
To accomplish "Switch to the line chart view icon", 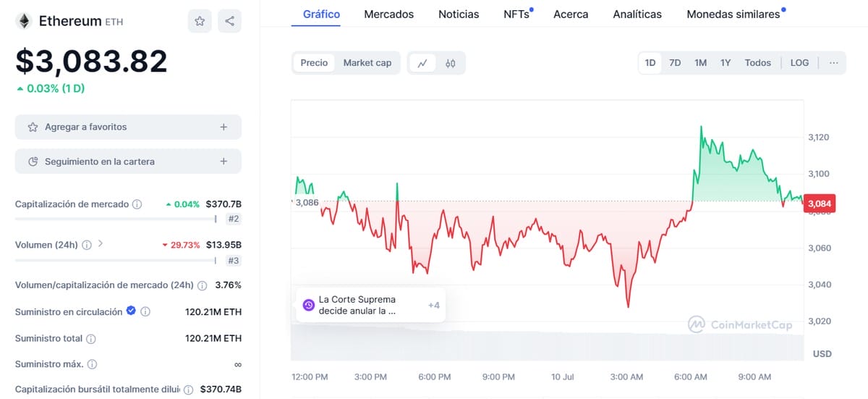I will point(422,63).
